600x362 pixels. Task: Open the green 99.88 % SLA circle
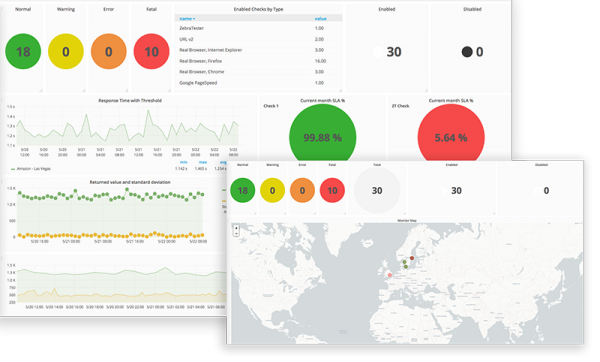(x=323, y=133)
